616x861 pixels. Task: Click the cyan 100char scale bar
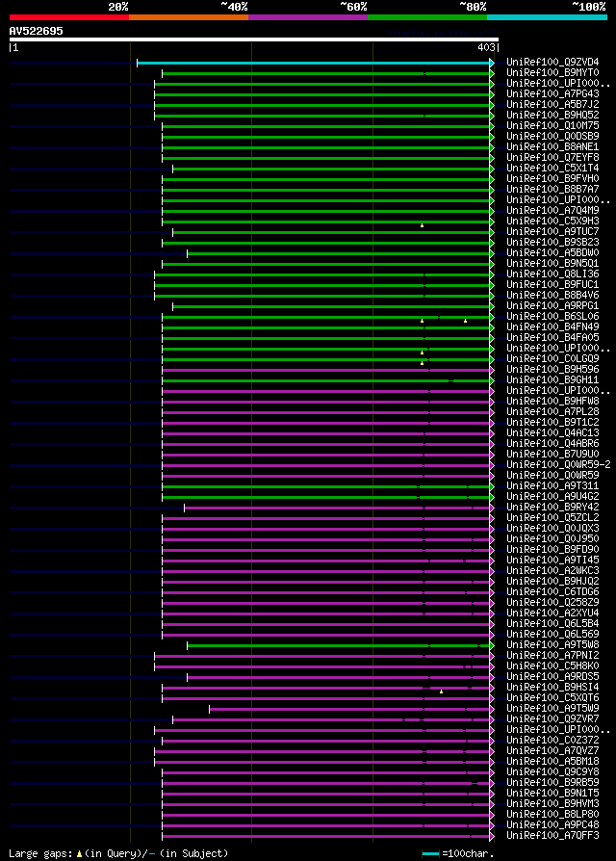[430, 854]
